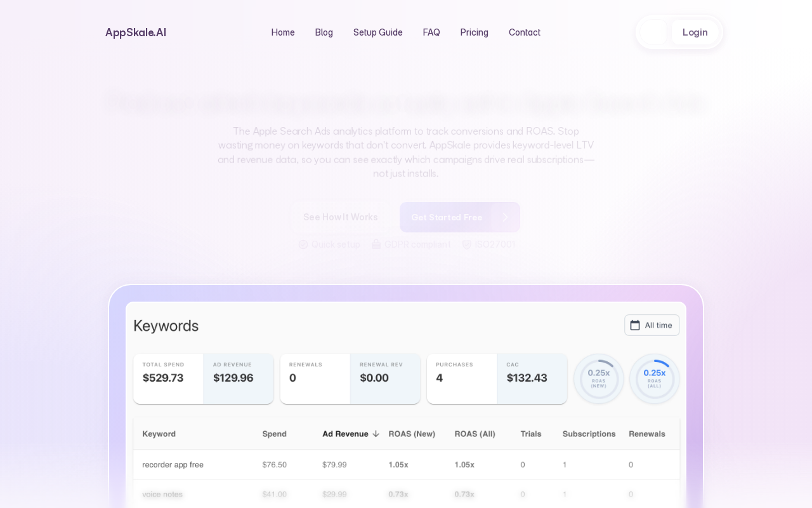
Task: Click the checkmark icon next to Quick setup
Action: [303, 244]
